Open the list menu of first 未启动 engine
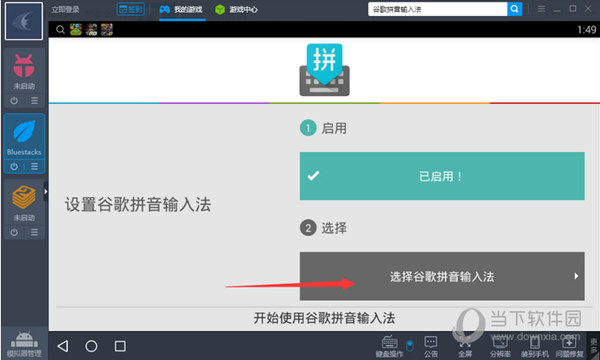The height and width of the screenshot is (360, 600). tap(34, 101)
